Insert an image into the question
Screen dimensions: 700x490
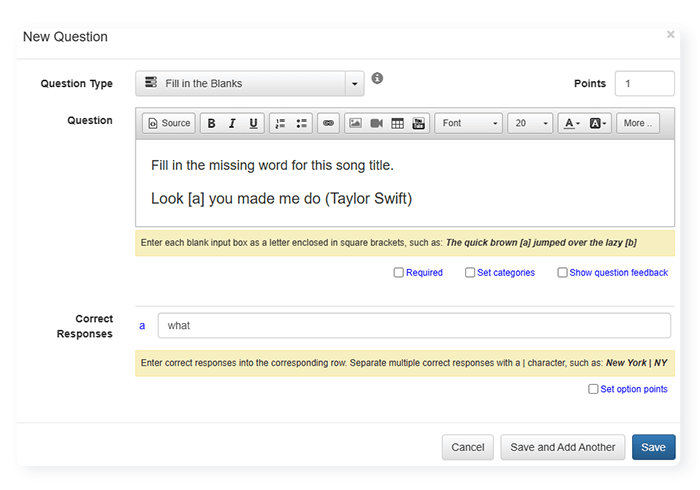(x=355, y=123)
